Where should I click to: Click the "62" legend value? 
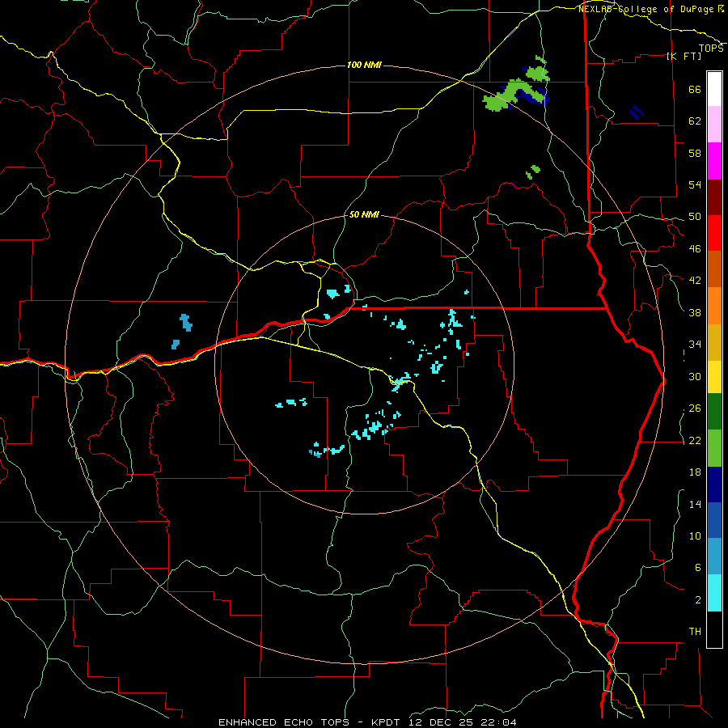[x=695, y=121]
